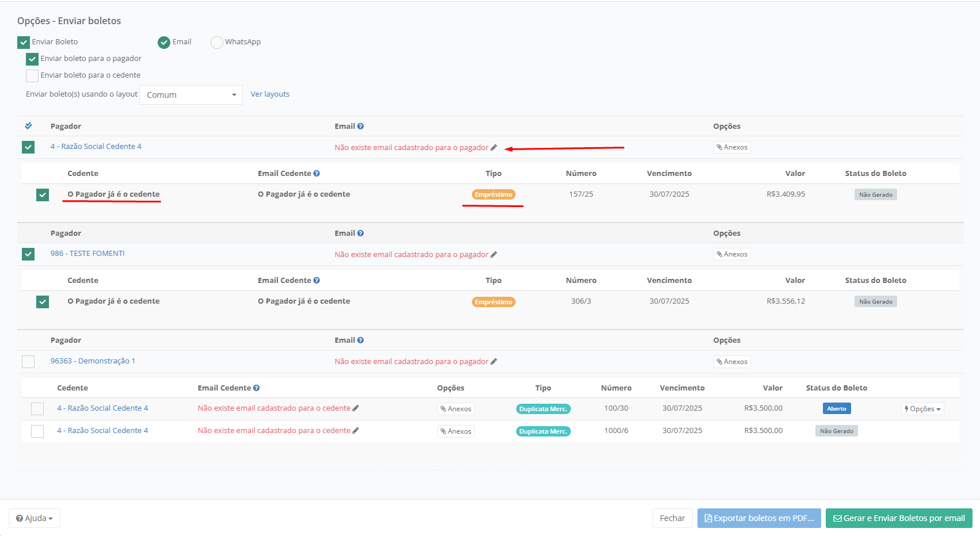Viewport: 980px width, 536px height.
Task: Open the Ver layouts link
Action: 270,94
